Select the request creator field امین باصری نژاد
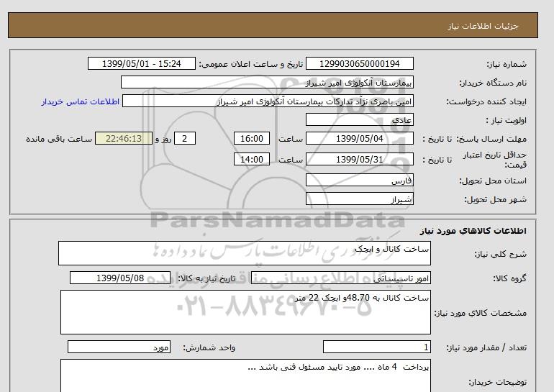This screenshot has width=554, height=392. pos(268,101)
